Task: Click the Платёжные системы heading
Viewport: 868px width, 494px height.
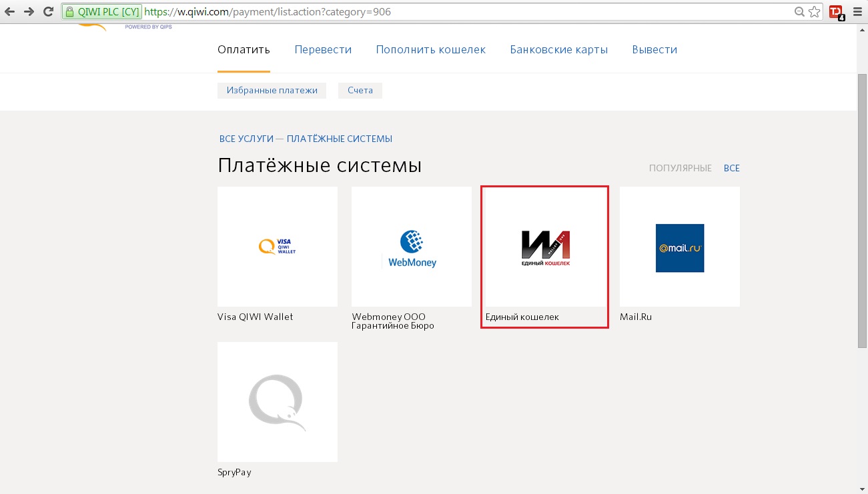Action: click(x=320, y=165)
